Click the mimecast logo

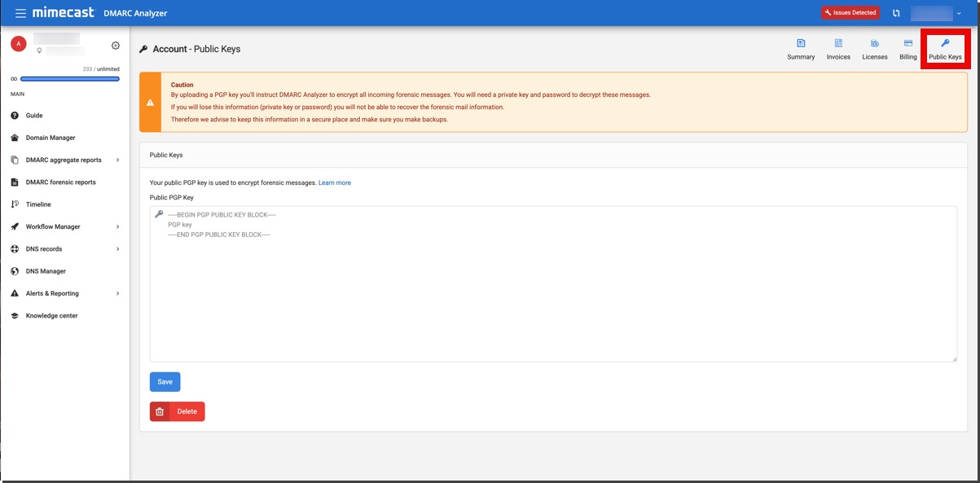point(64,13)
